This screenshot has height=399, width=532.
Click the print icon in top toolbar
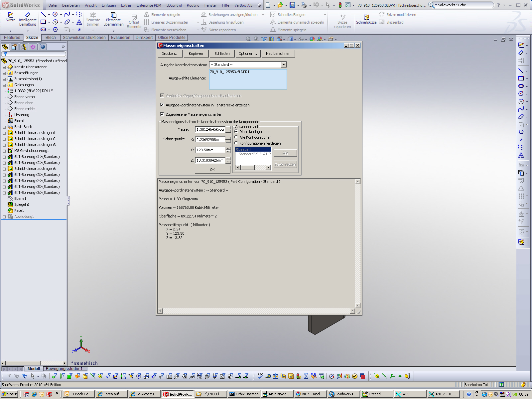tap(304, 5)
